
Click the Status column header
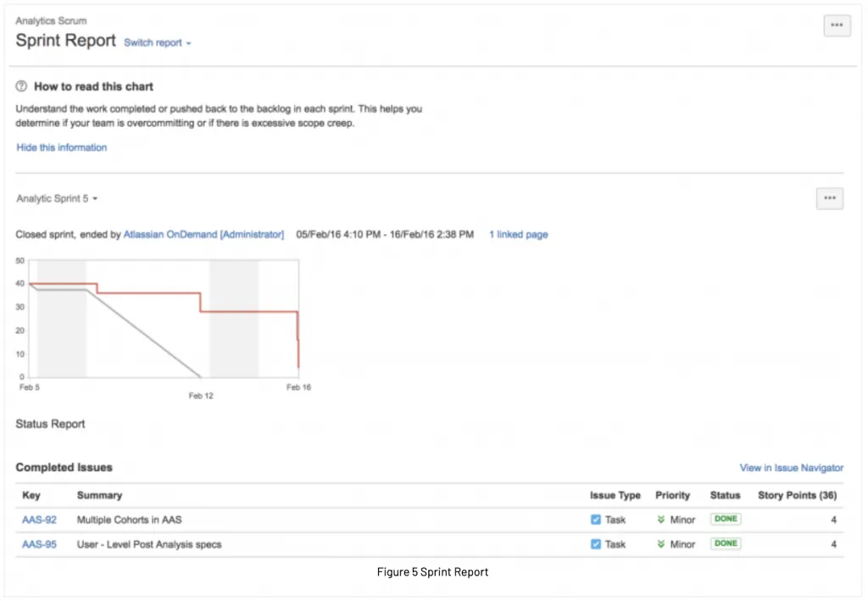726,495
